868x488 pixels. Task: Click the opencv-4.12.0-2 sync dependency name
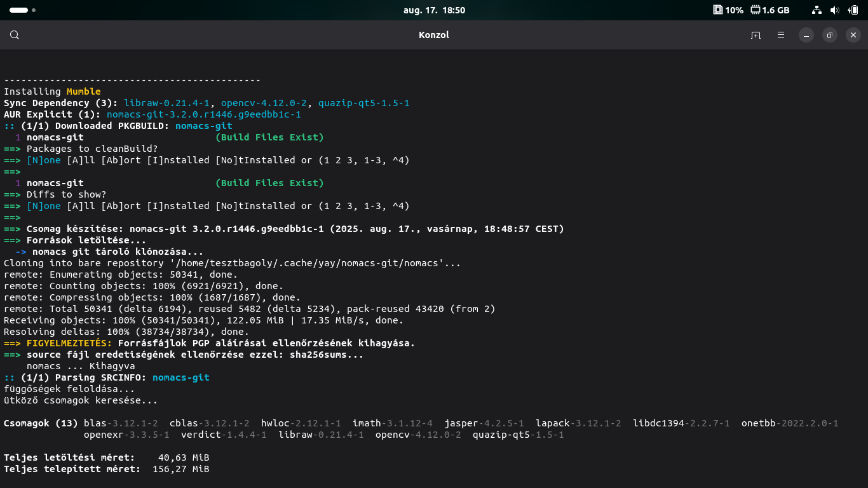(264, 103)
